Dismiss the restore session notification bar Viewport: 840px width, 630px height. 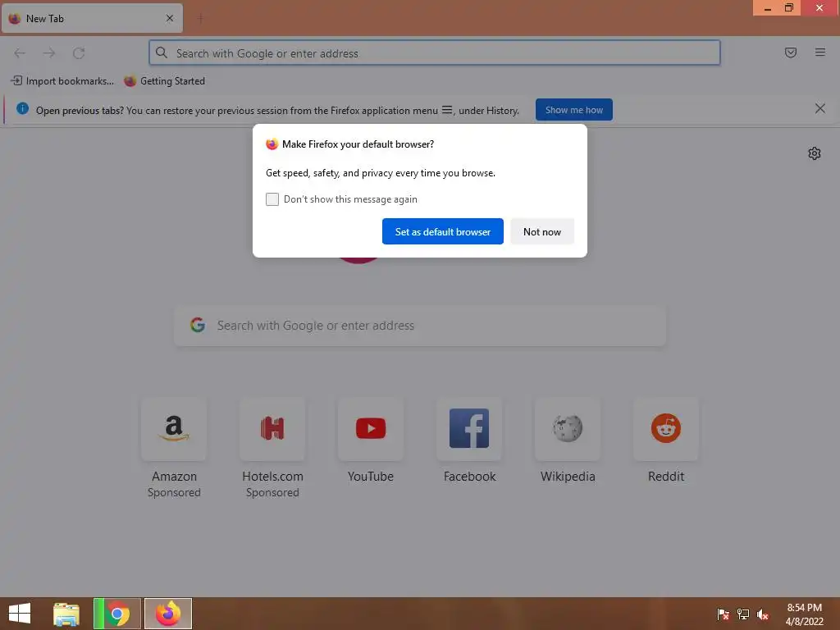tap(819, 109)
